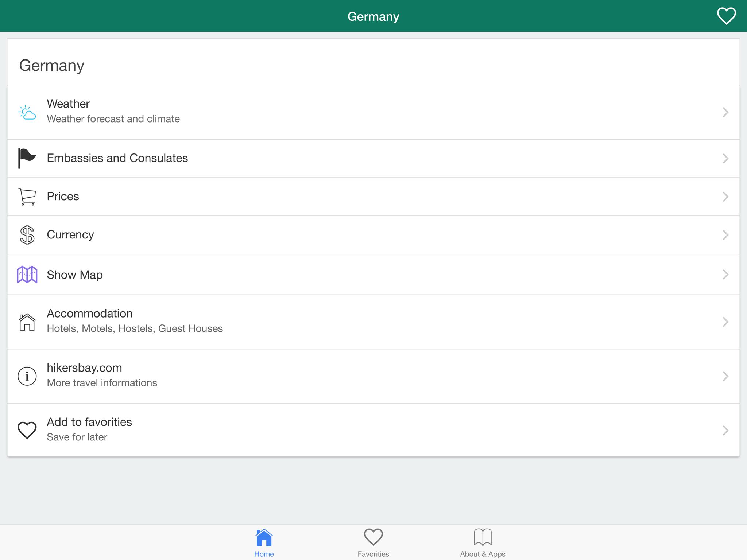
Task: Click the Weather sun-and-cloud icon
Action: click(27, 112)
